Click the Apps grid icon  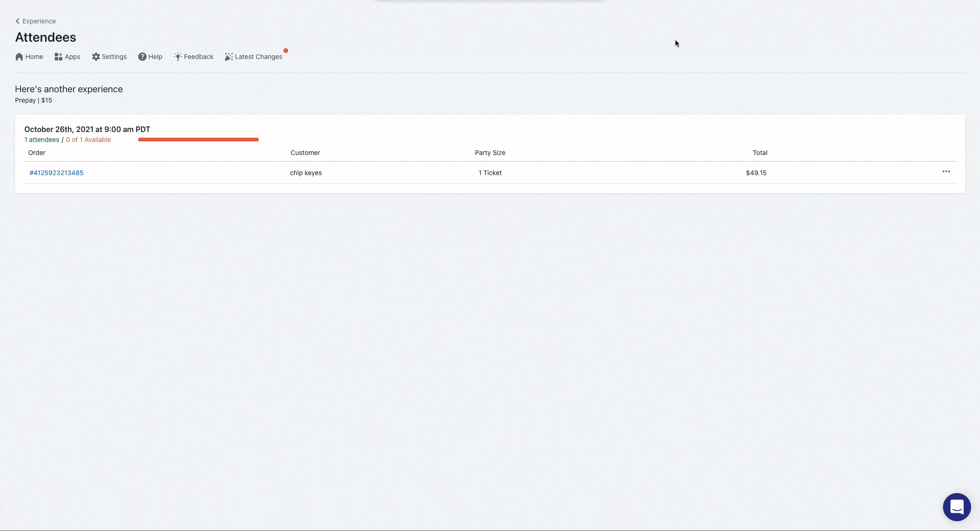(59, 57)
